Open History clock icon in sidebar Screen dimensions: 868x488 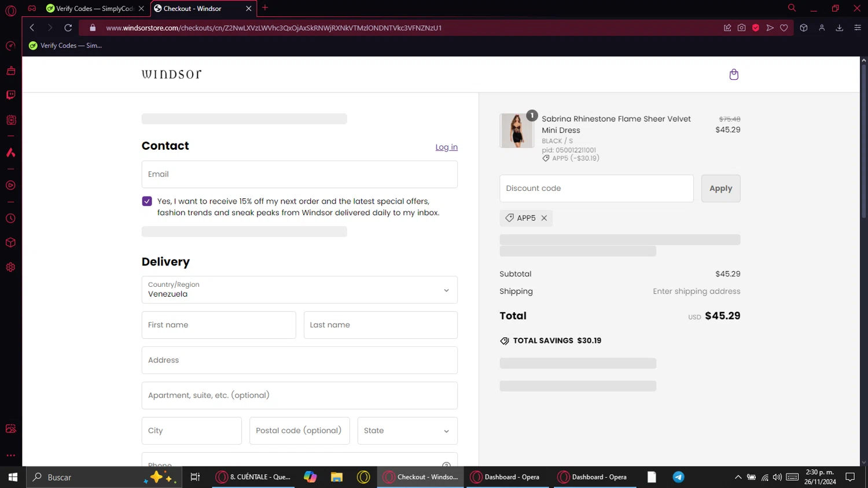[10, 219]
